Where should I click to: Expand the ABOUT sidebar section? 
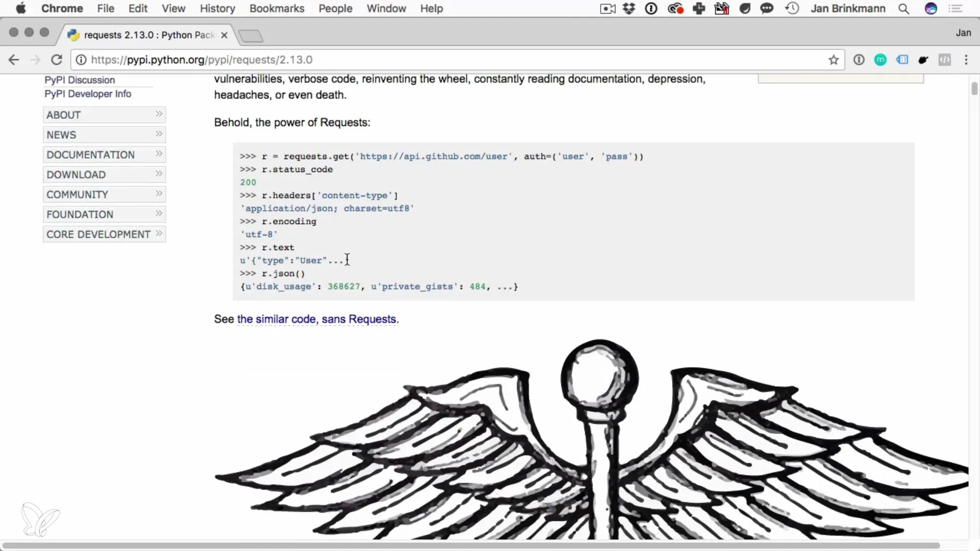[x=105, y=115]
